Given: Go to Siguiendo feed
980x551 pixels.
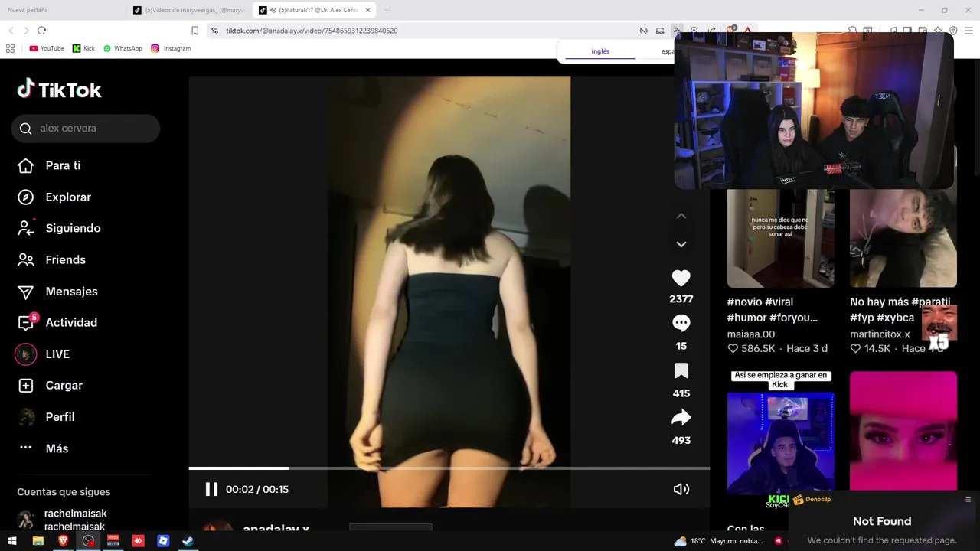Looking at the screenshot, I should 73,228.
